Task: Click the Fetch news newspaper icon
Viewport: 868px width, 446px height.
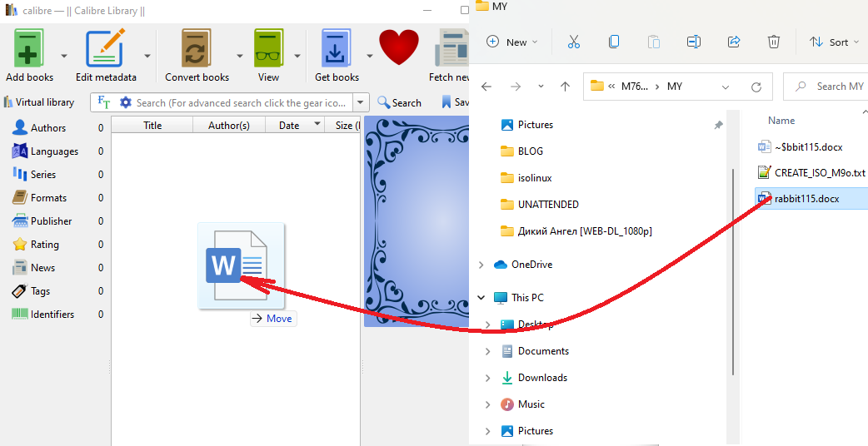Action: click(x=452, y=48)
